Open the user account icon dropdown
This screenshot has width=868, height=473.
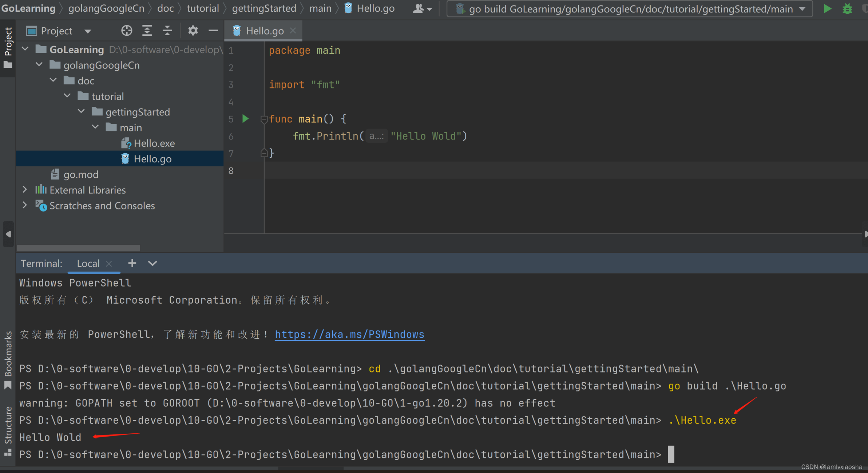tap(423, 8)
